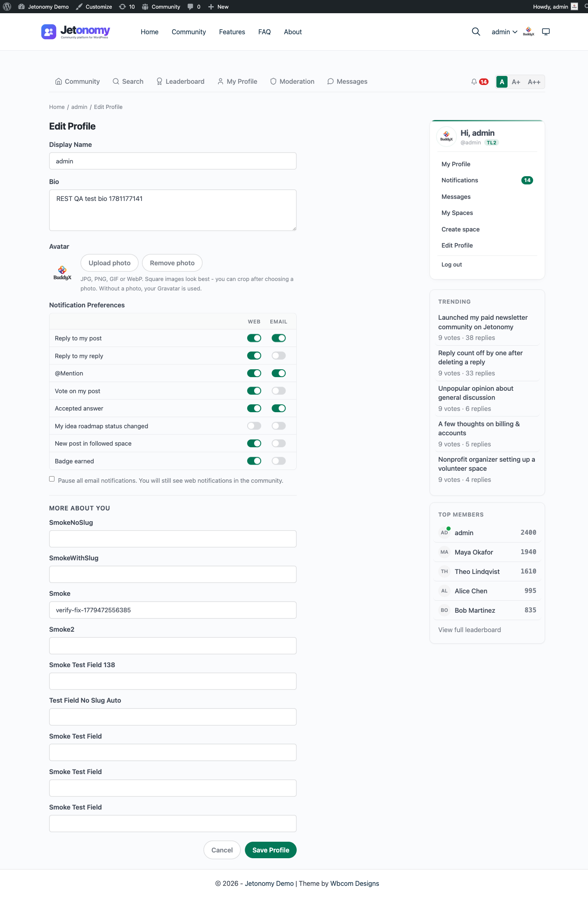Viewport: 588px width, 897px height.
Task: Click the comments bubble showing 0
Action: [194, 7]
